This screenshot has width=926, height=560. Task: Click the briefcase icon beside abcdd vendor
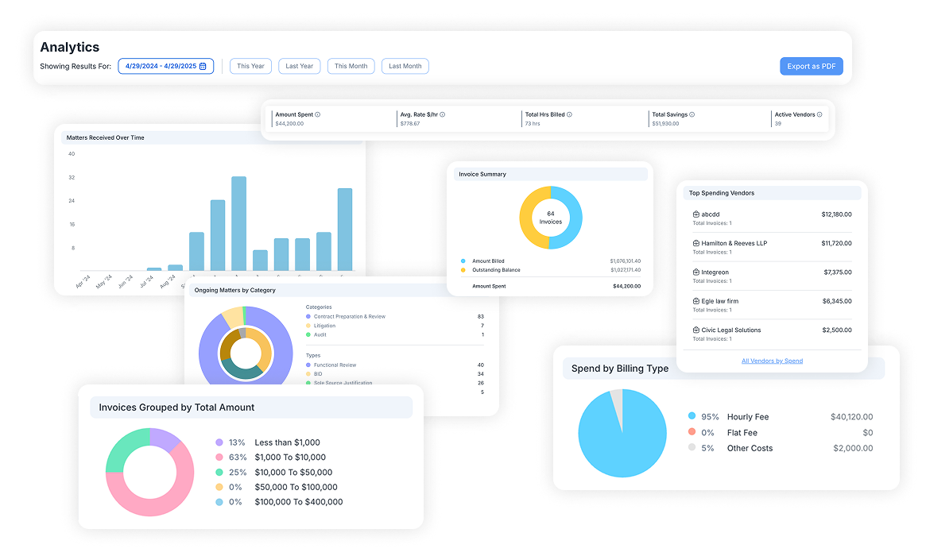pos(696,214)
